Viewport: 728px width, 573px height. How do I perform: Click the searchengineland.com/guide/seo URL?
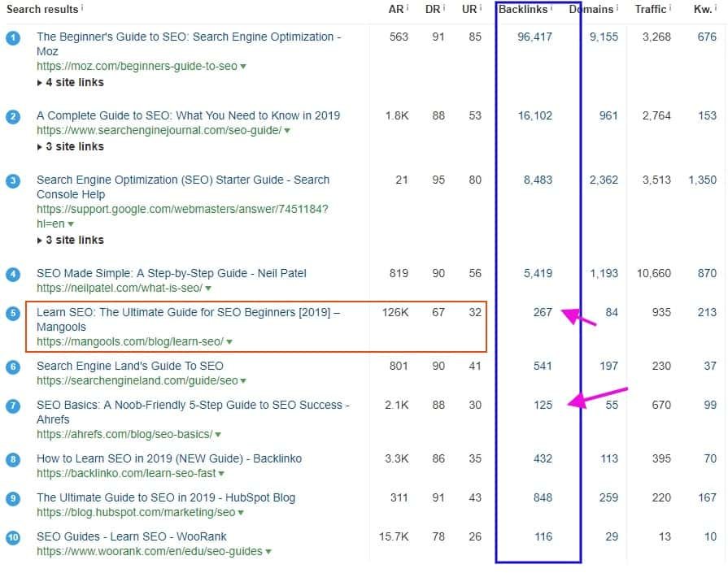[x=137, y=380]
